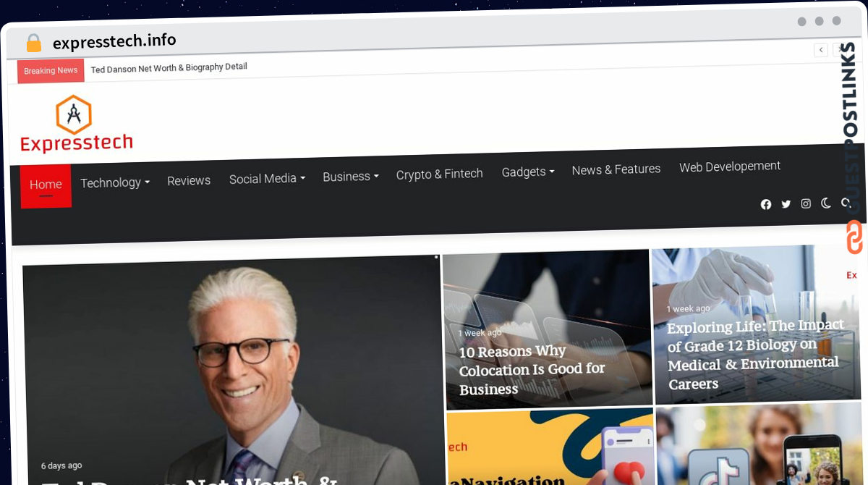Screen dimensions: 868x485
Task: Click the colocation article 1 week ago date
Action: [480, 333]
